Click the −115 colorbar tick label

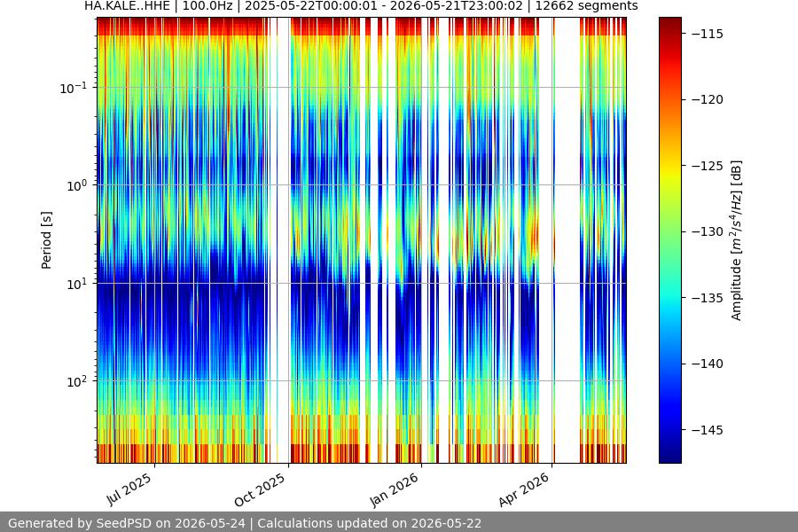coord(708,34)
